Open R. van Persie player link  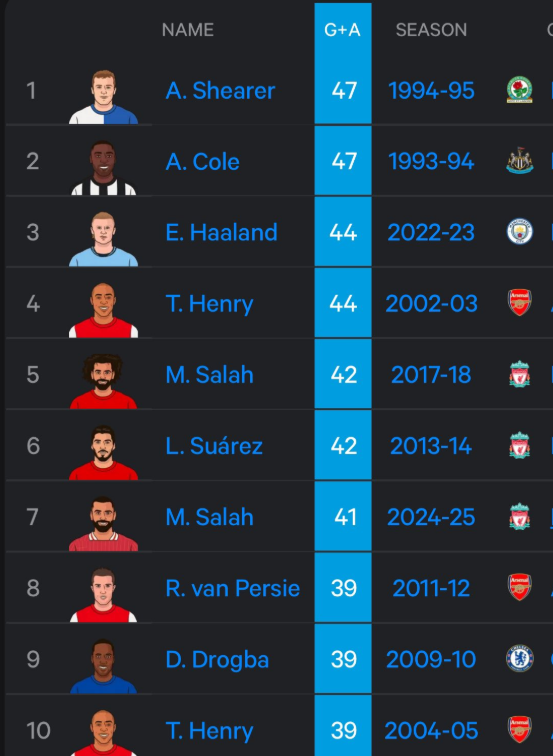[x=232, y=588]
